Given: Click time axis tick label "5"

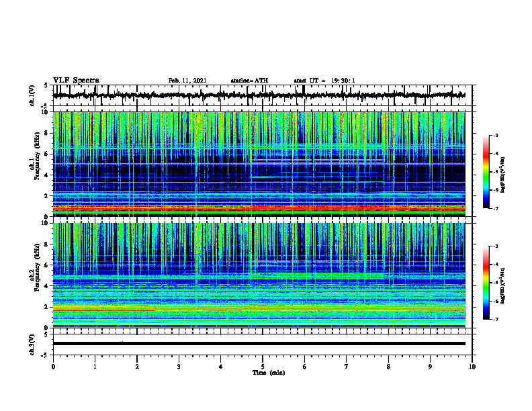Looking at the screenshot, I should 263,367.
